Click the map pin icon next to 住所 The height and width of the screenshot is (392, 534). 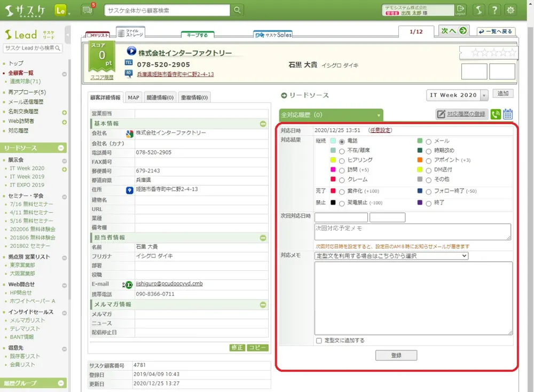(x=129, y=190)
